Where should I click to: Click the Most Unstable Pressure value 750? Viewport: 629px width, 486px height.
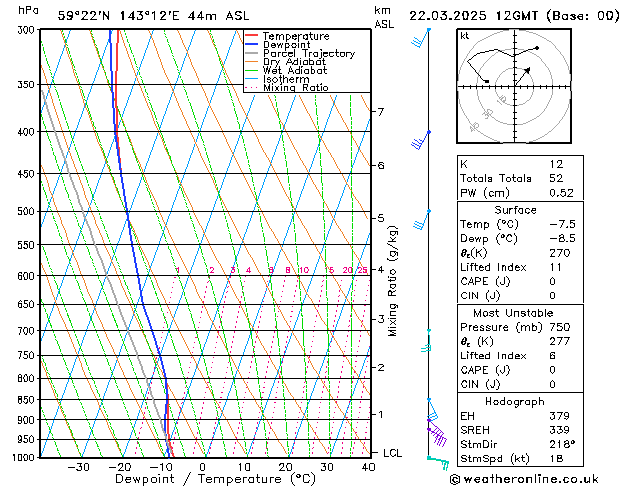560,327
